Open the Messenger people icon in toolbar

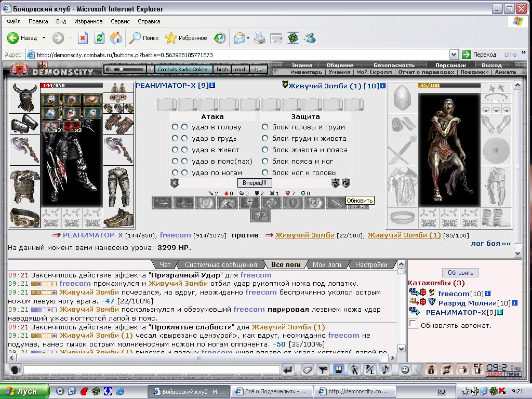(310, 38)
